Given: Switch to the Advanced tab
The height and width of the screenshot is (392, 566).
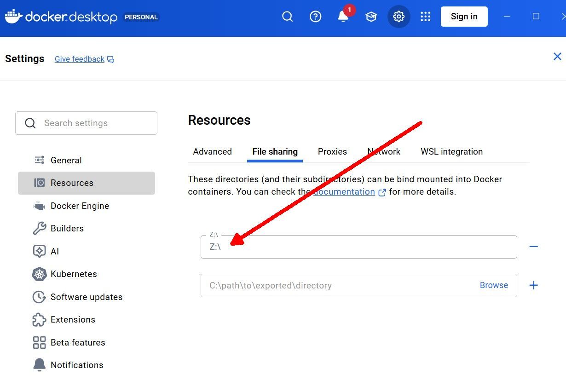Looking at the screenshot, I should pyautogui.click(x=213, y=152).
